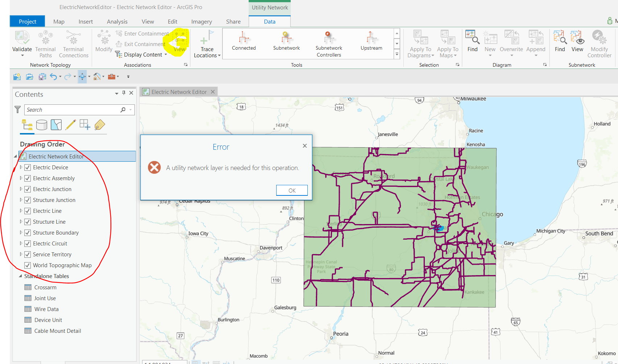Click Find in the Subnetwork group
This screenshot has width=618, height=364.
tap(560, 41)
